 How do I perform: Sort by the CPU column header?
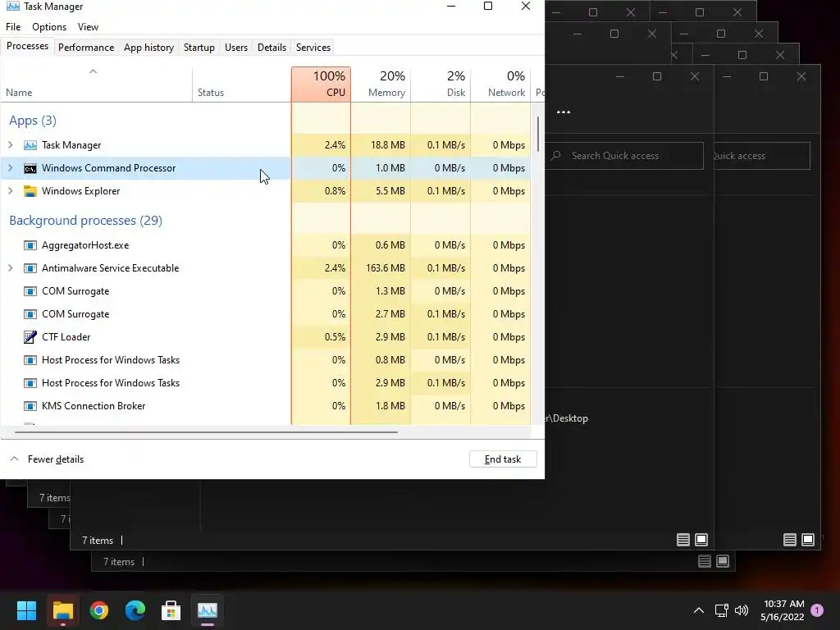coord(321,84)
